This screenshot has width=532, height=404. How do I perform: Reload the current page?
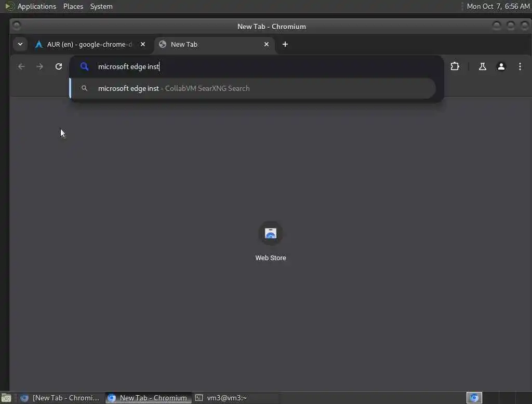pyautogui.click(x=59, y=66)
